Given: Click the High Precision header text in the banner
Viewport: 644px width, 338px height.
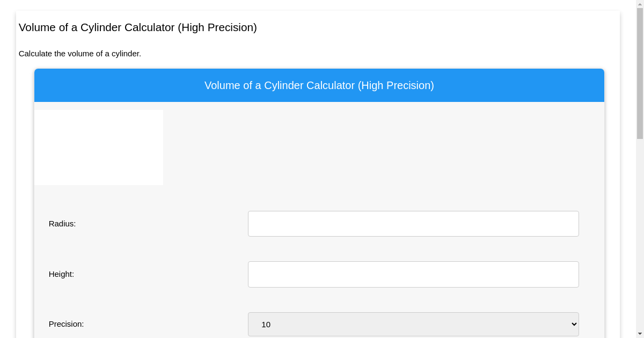Looking at the screenshot, I should pos(319,85).
